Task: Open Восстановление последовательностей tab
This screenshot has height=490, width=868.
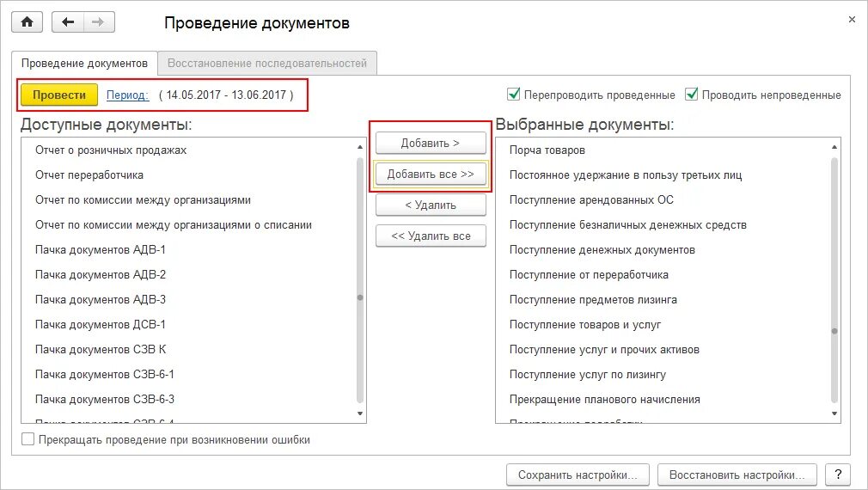Action: pyautogui.click(x=267, y=63)
